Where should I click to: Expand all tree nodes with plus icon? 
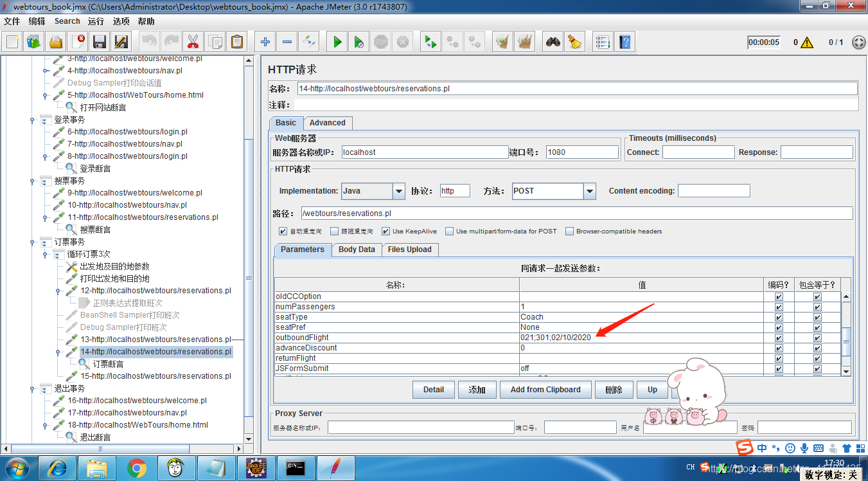[x=265, y=42]
